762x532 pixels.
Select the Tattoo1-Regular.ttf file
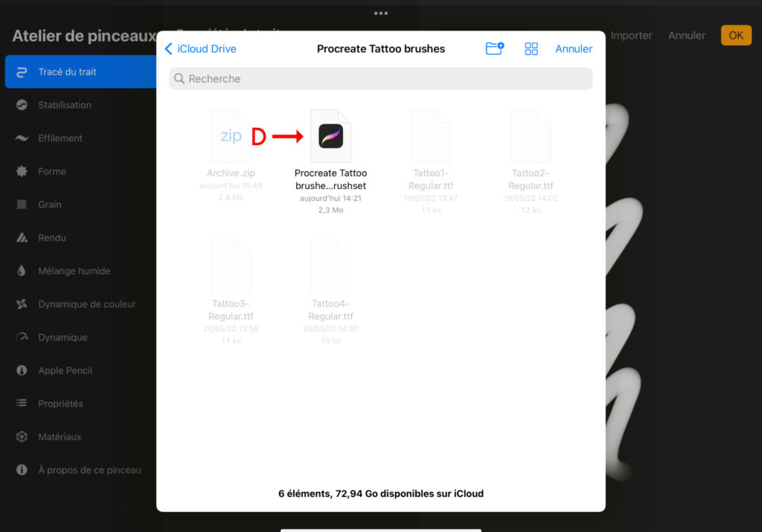(x=431, y=161)
